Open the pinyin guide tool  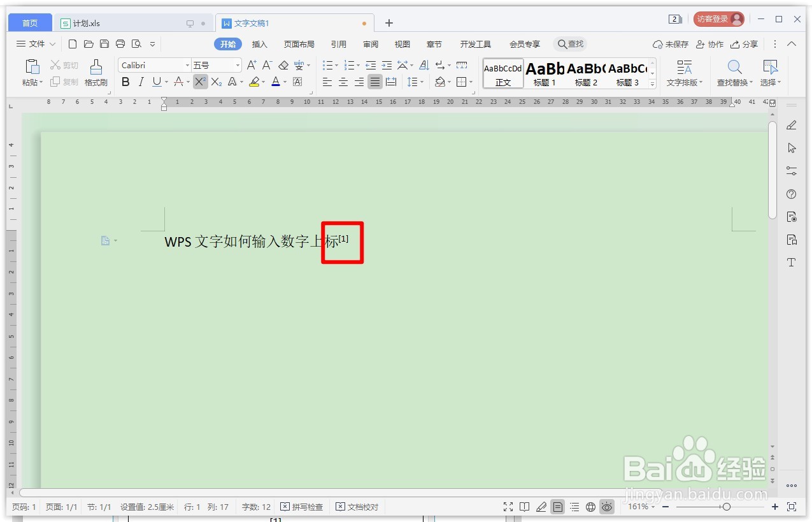[297, 64]
